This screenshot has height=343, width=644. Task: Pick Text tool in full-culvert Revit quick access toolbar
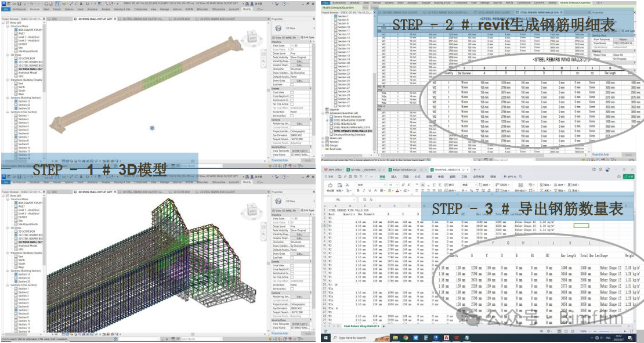click(x=81, y=4)
